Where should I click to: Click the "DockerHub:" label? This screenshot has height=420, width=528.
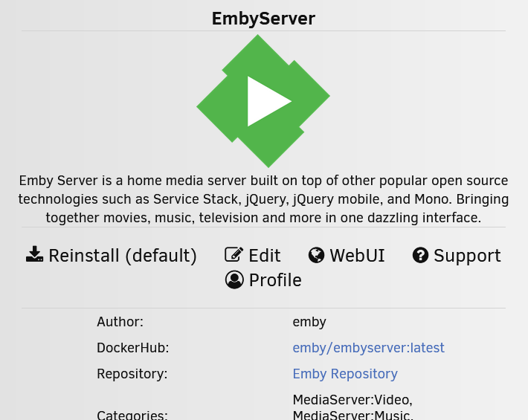pyautogui.click(x=133, y=348)
